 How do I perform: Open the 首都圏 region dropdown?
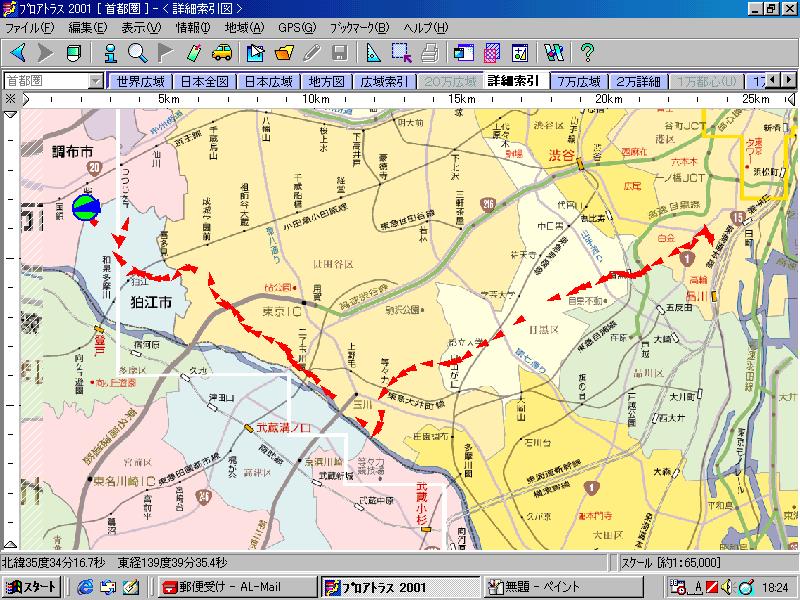[95, 80]
